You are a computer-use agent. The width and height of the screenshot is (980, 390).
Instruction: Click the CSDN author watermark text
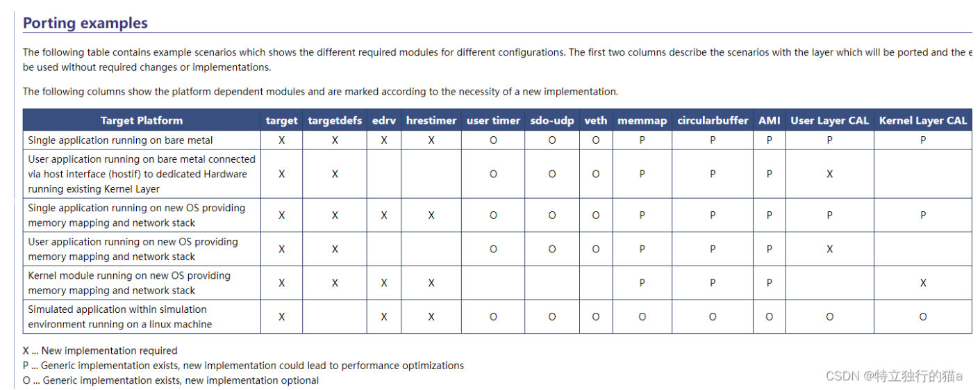894,376
